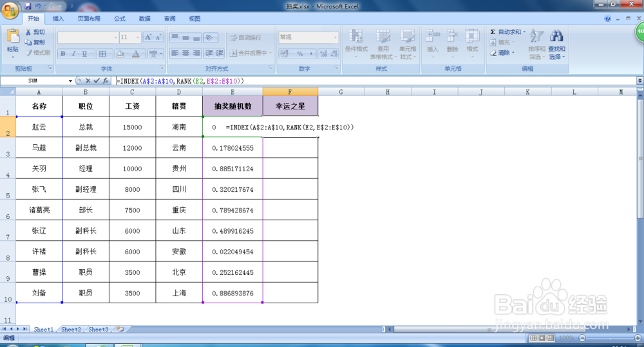
Task: Click the fill color bucket
Action: tap(120, 53)
